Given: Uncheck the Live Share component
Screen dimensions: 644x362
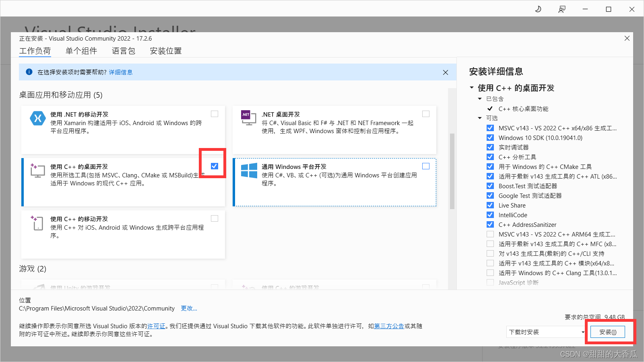Looking at the screenshot, I should (x=490, y=205).
